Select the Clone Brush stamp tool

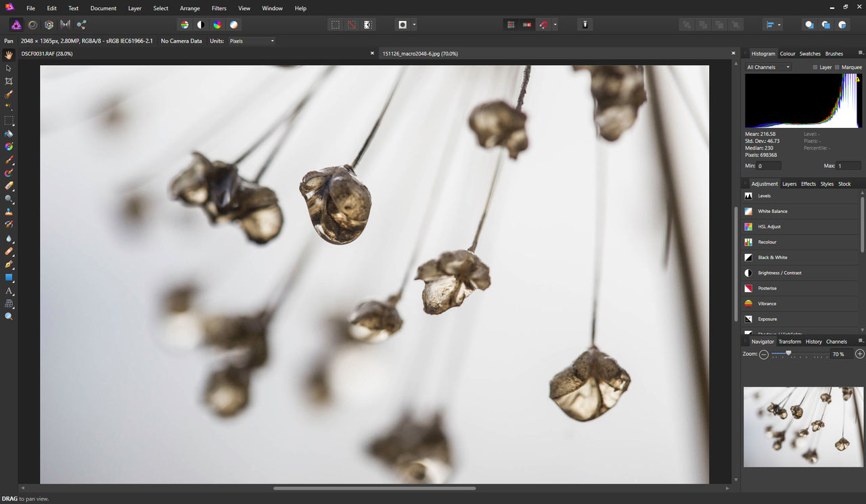[9, 212]
